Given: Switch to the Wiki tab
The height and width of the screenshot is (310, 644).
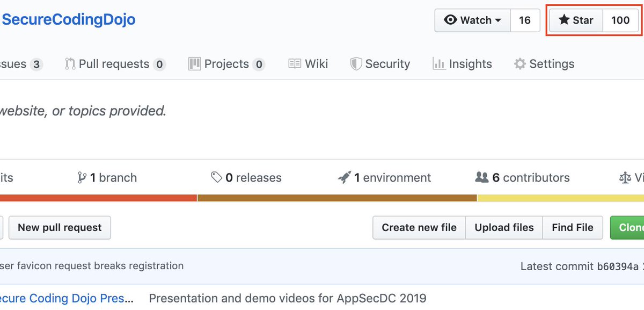Looking at the screenshot, I should point(308,64).
